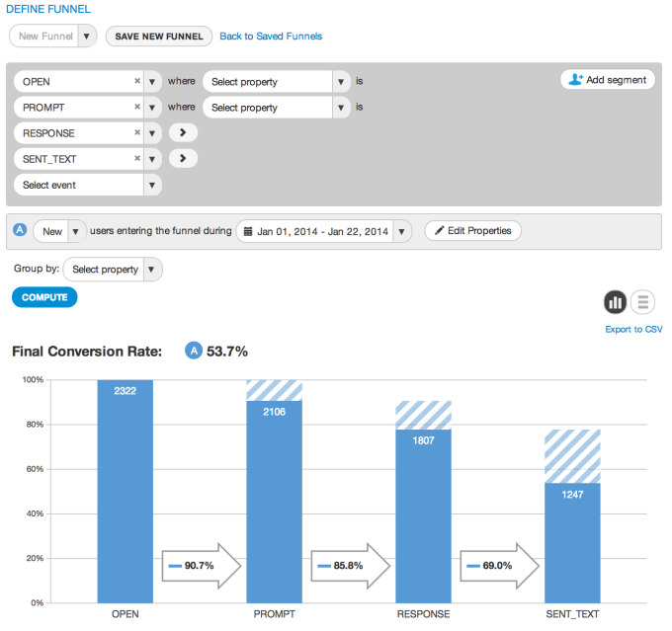
Task: Open the Edit Properties dialog
Action: coord(472,231)
